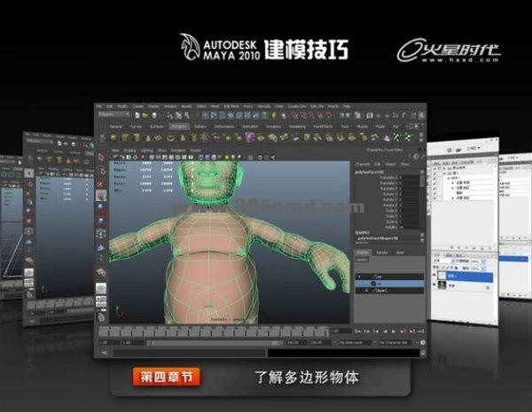
Task: Switch to the Curves shelf tab
Action: [136, 127]
